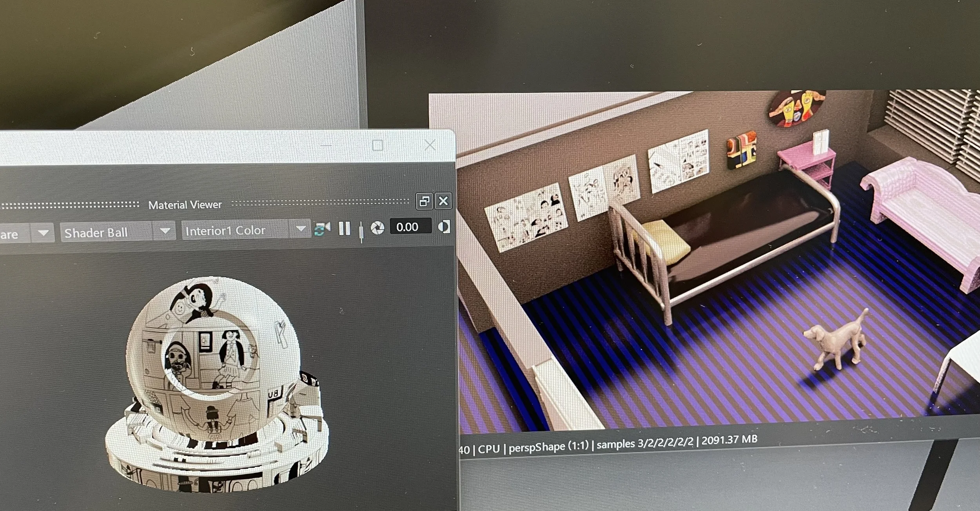This screenshot has width=980, height=511.
Task: Maximize the floating editor window
Action: coord(377,145)
